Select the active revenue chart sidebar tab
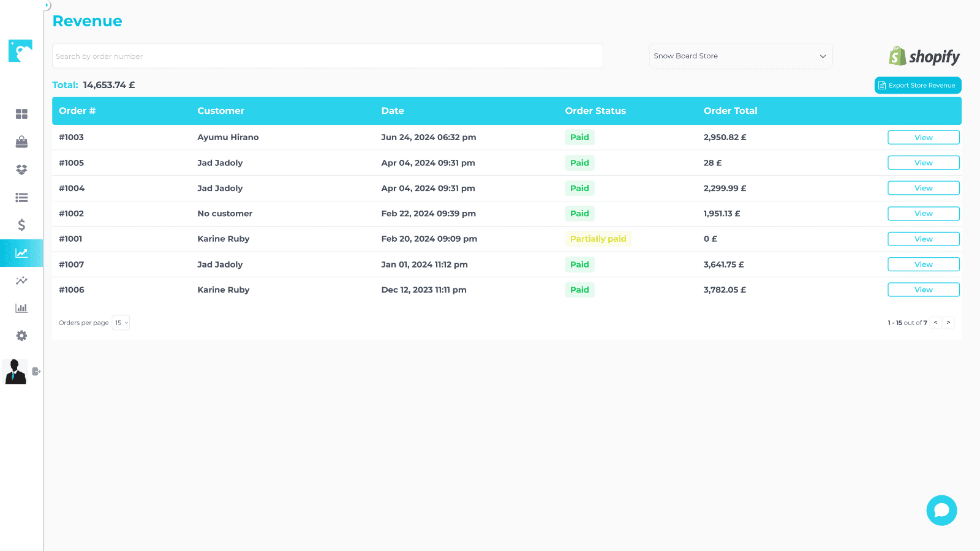The image size is (980, 551). (21, 253)
